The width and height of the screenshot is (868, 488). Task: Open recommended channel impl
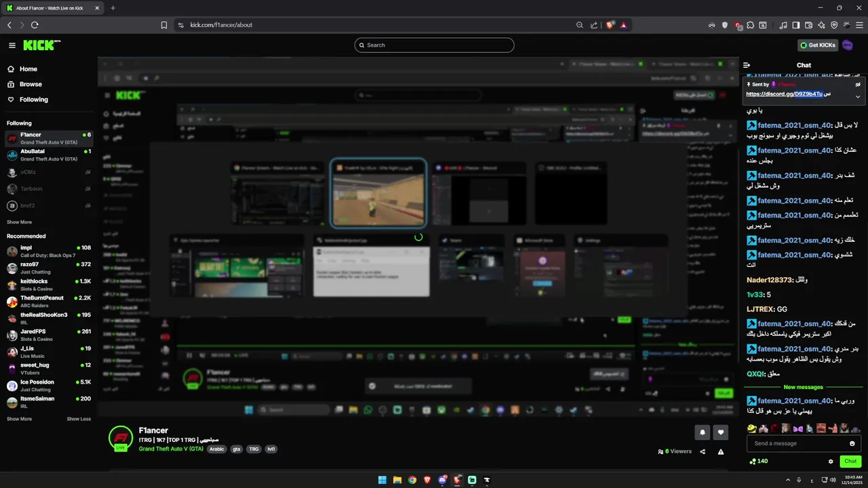click(x=49, y=251)
